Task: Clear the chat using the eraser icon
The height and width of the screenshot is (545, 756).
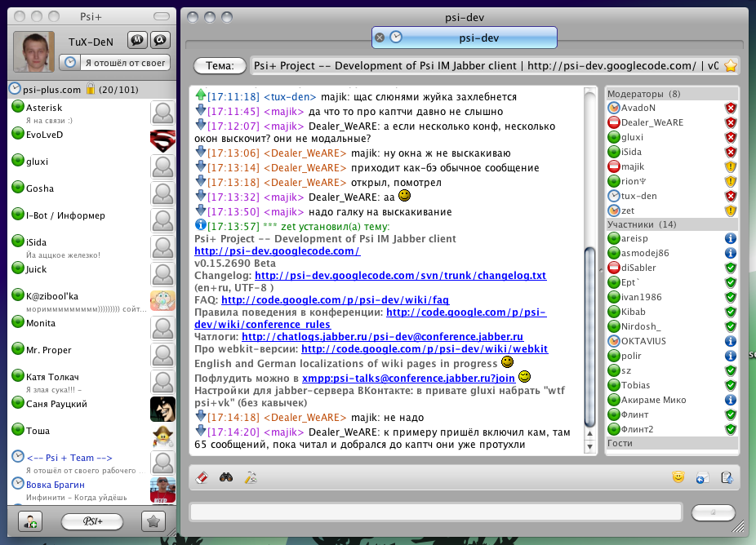Action: tap(202, 477)
